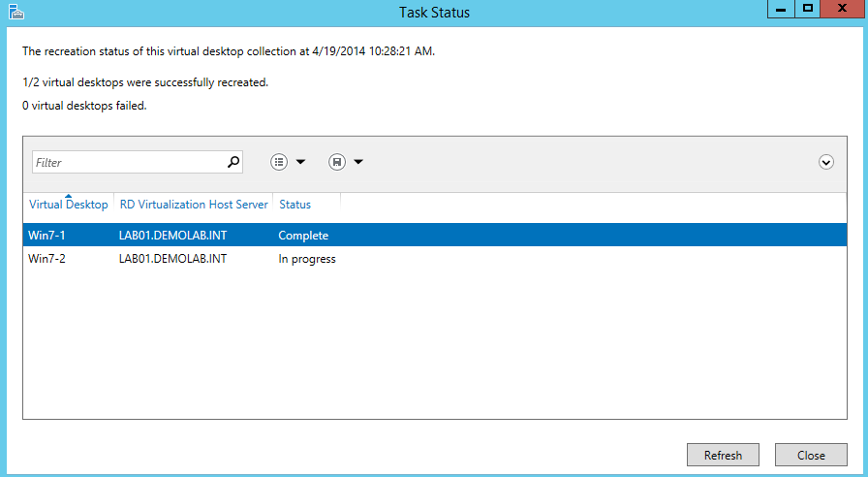Viewport: 868px width, 477px height.
Task: Focus the Filter text field
Action: (x=128, y=163)
